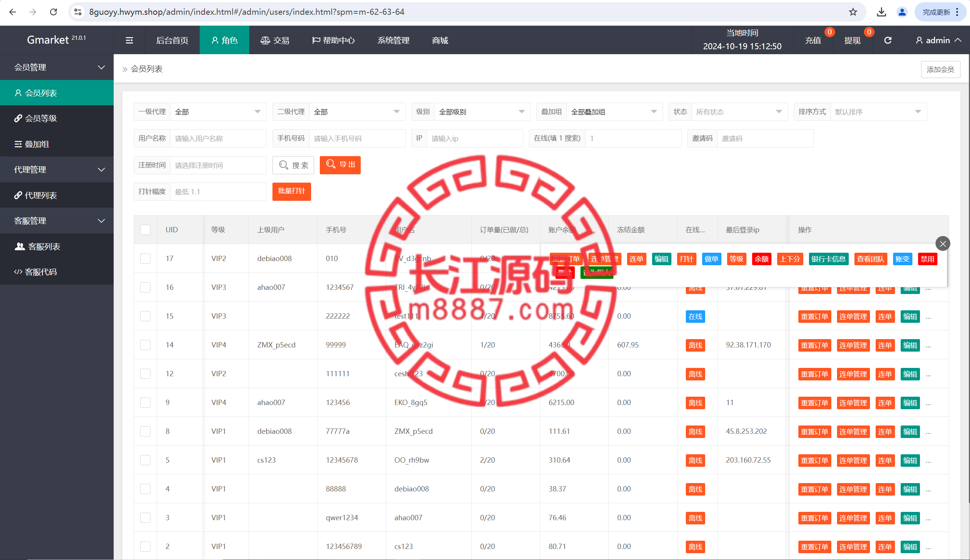
Task: Click the 搜索 search button
Action: 293,165
